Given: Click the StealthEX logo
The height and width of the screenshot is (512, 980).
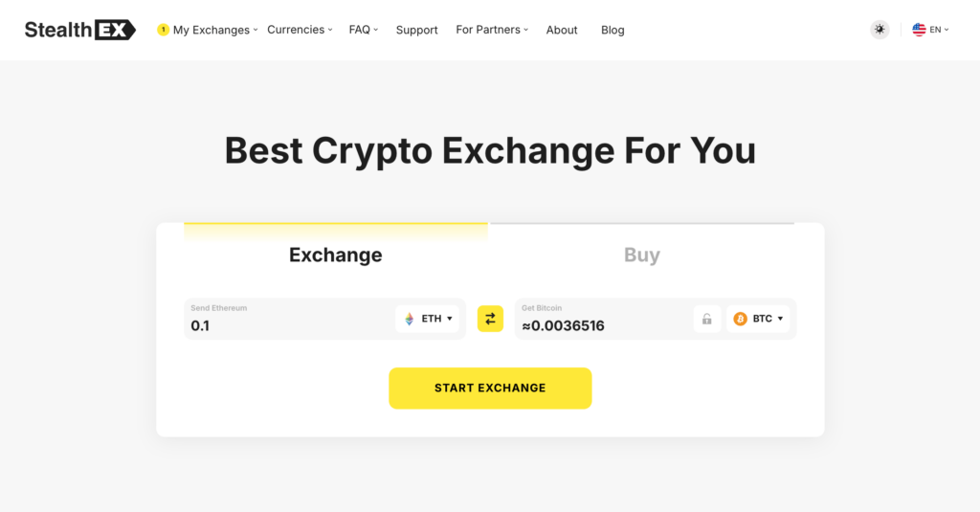Looking at the screenshot, I should click(x=79, y=30).
